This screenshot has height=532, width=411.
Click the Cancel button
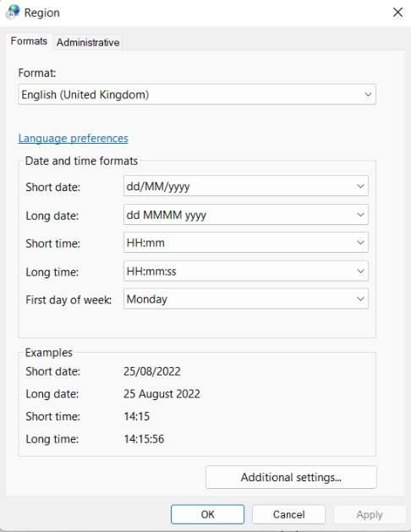coord(289,514)
